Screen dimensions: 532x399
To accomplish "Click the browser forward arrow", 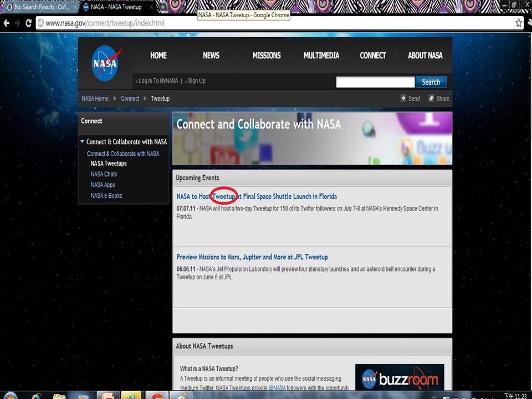I will pyautogui.click(x=17, y=23).
